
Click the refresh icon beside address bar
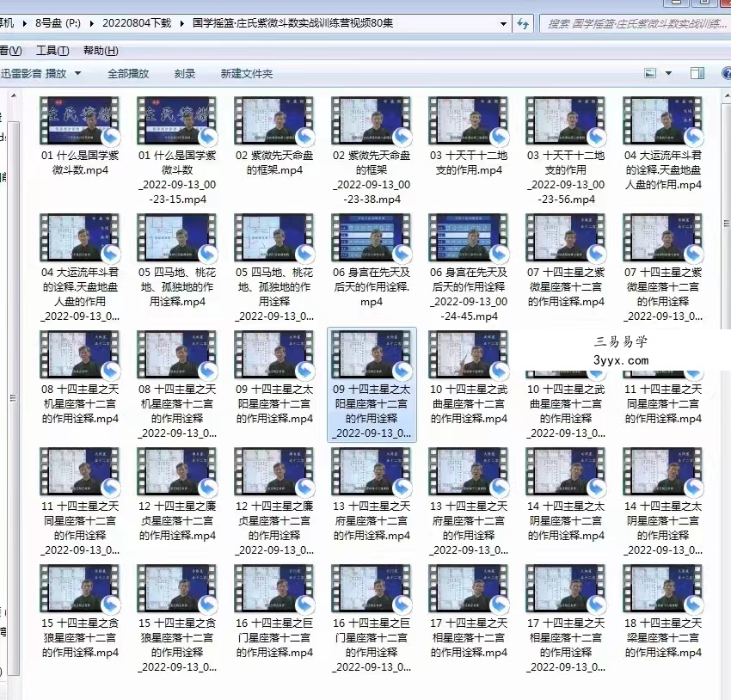523,23
